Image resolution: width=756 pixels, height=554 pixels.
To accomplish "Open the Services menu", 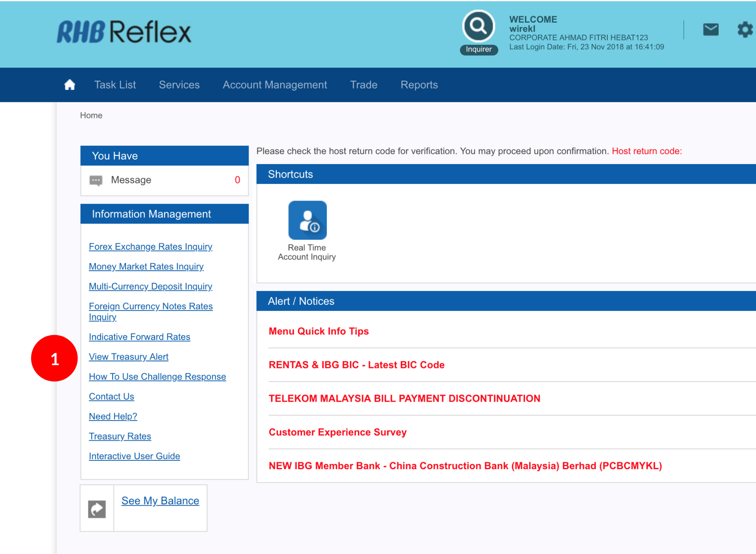I will coord(179,85).
